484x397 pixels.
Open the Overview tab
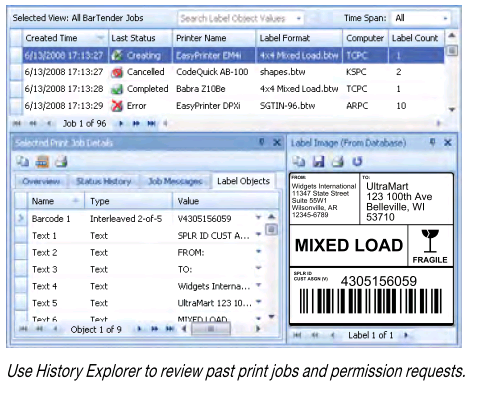pyautogui.click(x=41, y=181)
